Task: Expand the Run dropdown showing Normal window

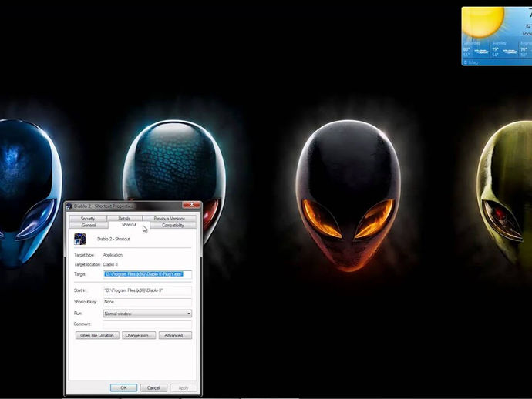Action: coord(147,313)
